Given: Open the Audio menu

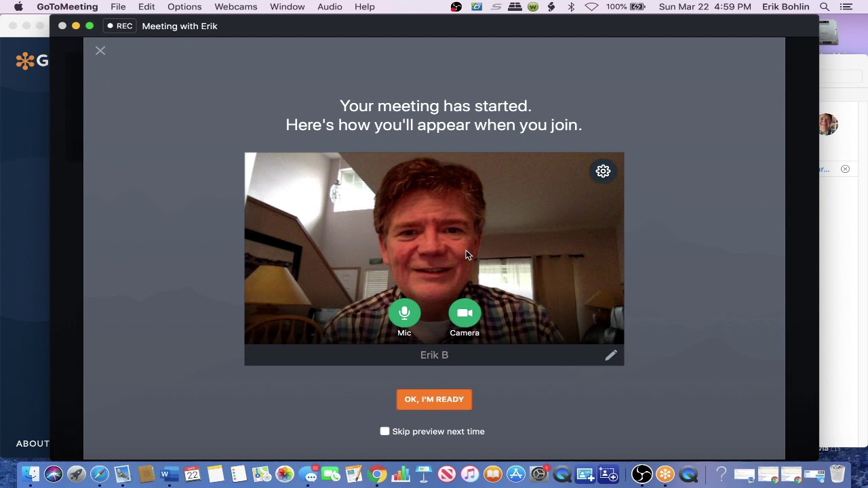Looking at the screenshot, I should pyautogui.click(x=330, y=7).
